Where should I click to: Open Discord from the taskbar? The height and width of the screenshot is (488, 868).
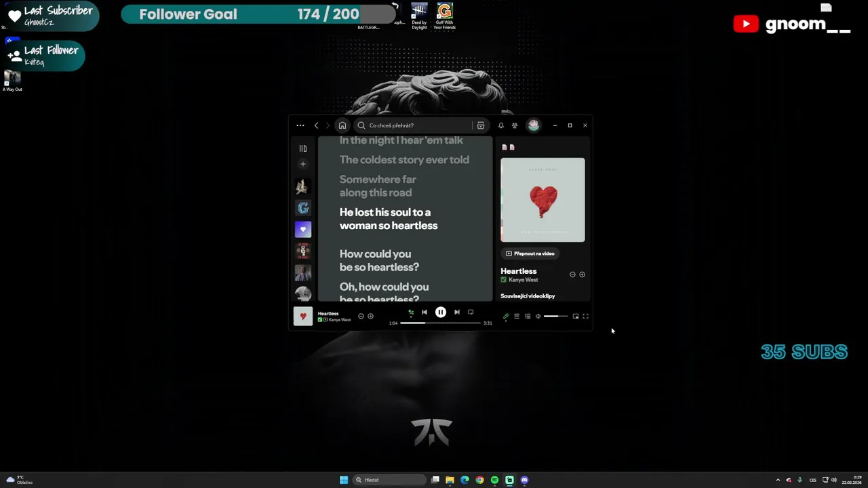coord(524,480)
